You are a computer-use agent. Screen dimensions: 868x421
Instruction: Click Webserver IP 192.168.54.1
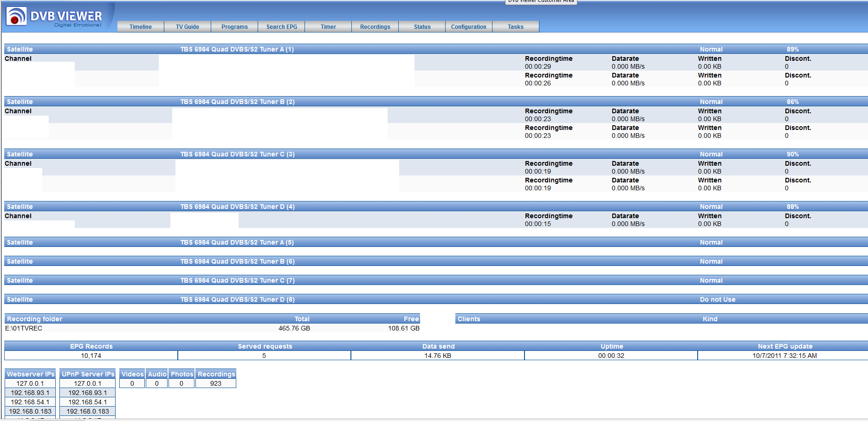(x=30, y=402)
